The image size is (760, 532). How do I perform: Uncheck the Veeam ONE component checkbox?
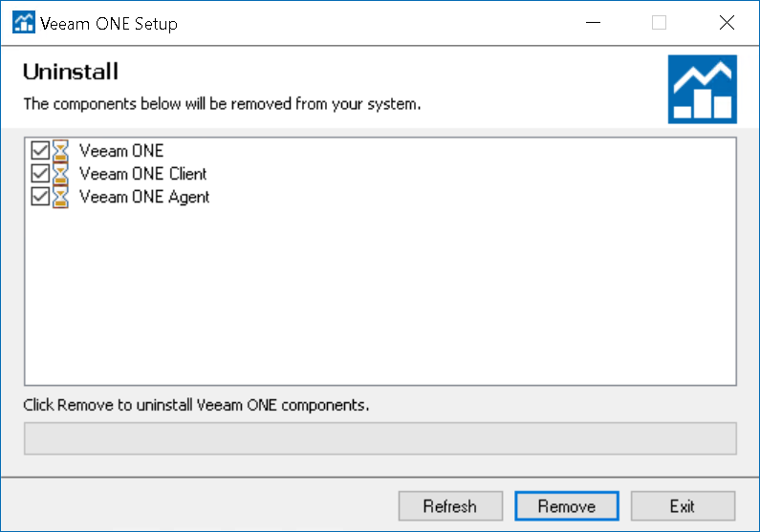(x=40, y=151)
